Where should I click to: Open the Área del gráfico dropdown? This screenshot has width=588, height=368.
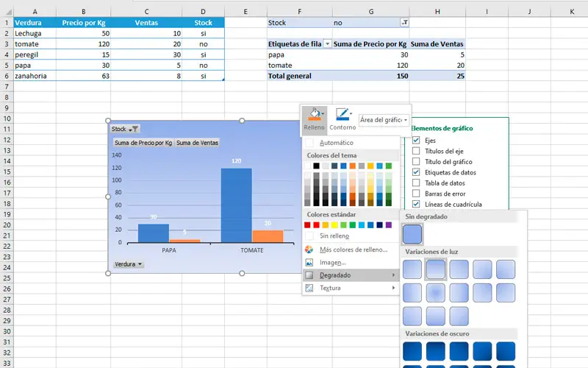click(384, 120)
